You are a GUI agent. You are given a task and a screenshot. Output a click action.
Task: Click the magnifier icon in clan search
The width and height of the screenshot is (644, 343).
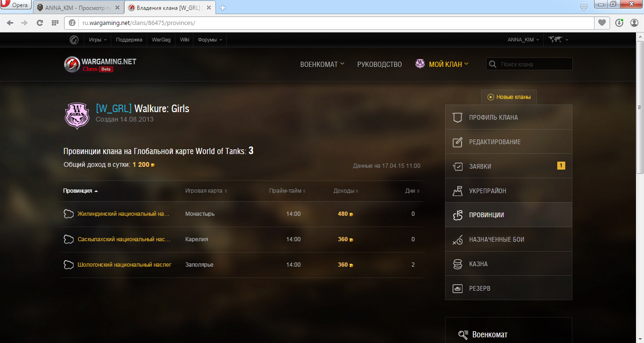[493, 64]
